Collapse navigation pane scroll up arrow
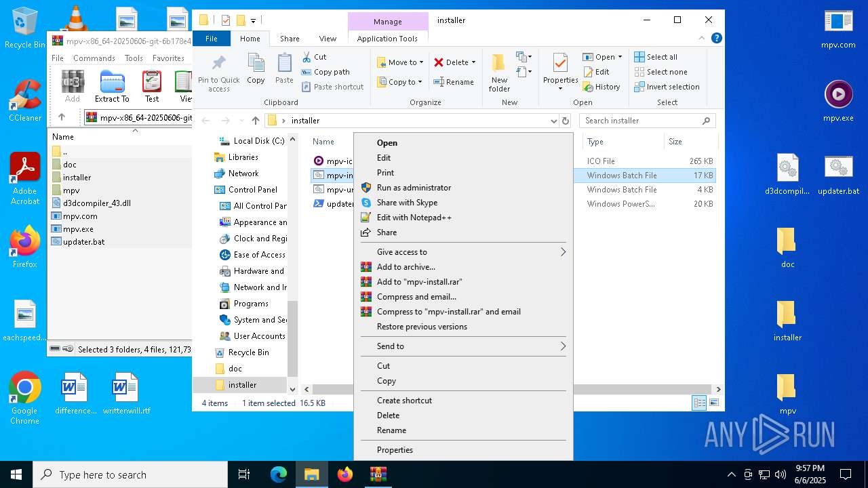This screenshot has height=488, width=868. (x=293, y=140)
